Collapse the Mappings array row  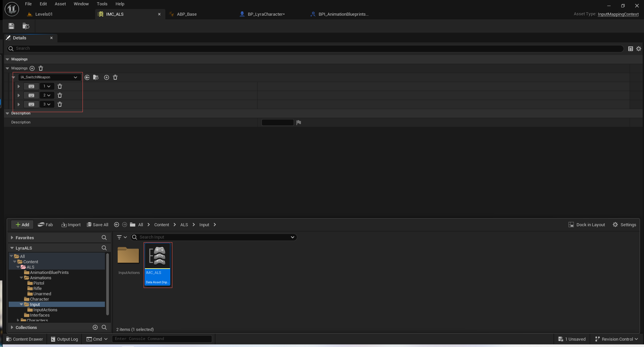(7, 68)
